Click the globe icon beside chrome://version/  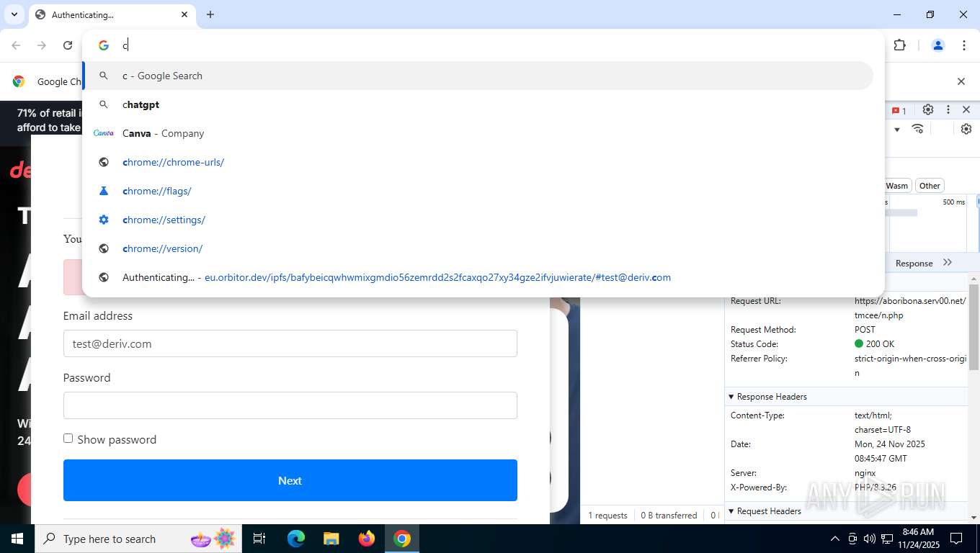tap(104, 248)
